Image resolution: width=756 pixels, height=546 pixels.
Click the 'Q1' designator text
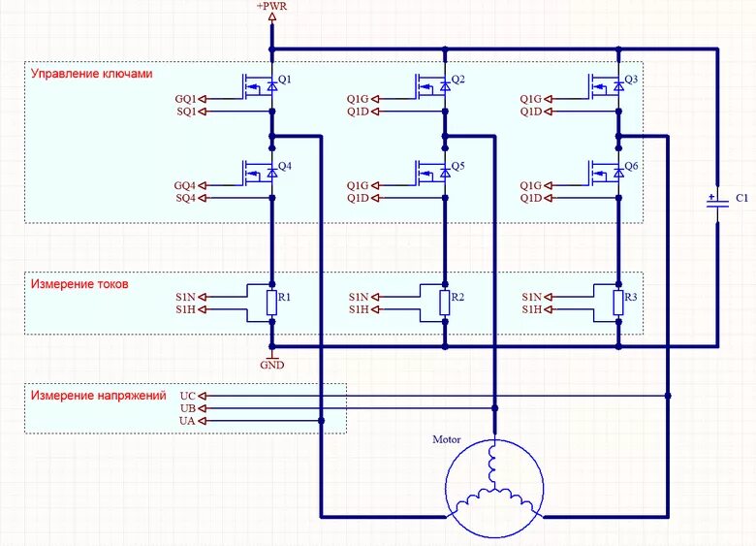point(285,80)
